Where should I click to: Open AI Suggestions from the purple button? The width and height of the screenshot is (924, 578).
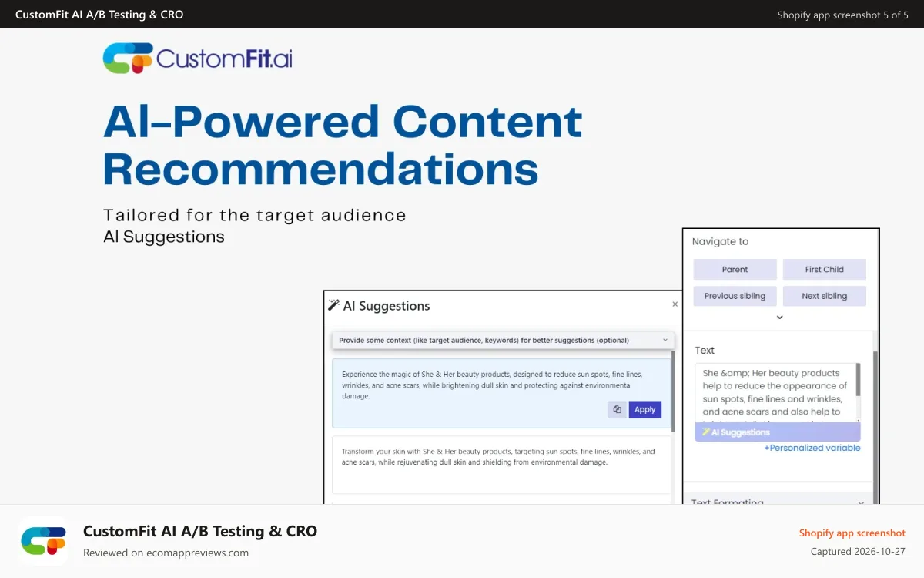point(778,432)
